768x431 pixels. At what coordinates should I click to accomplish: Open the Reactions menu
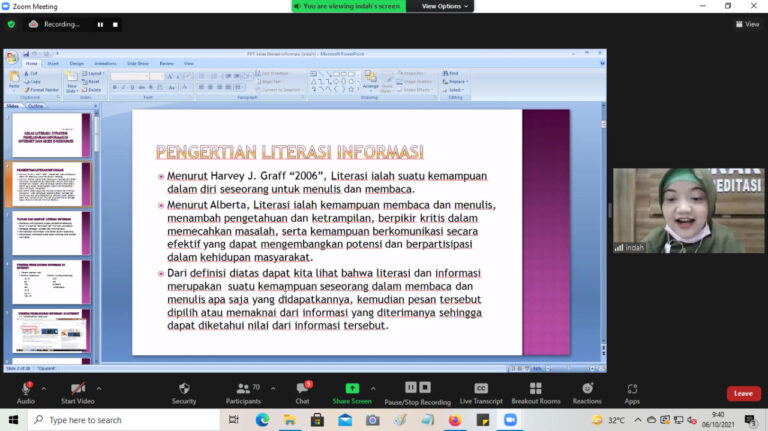coord(587,390)
